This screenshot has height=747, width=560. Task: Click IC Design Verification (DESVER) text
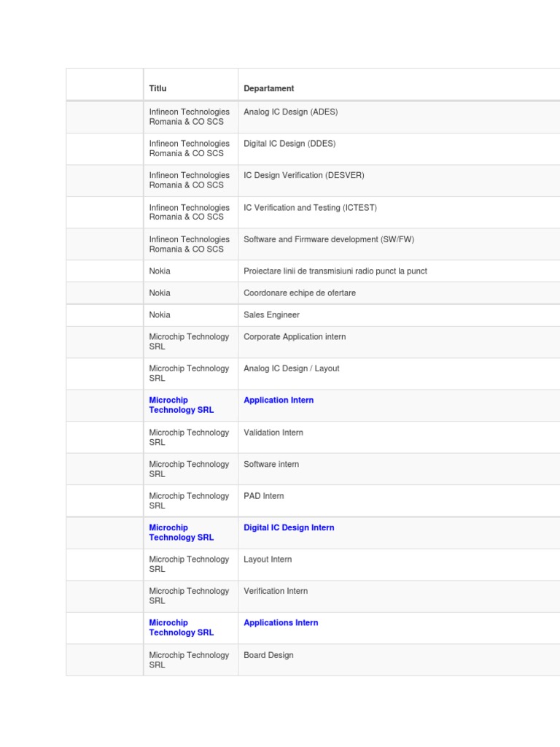tap(303, 176)
